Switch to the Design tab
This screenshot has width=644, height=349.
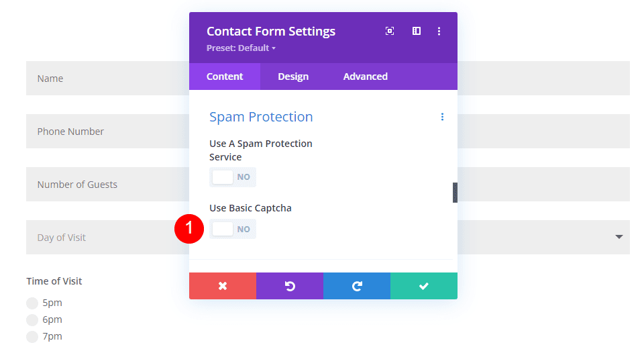pyautogui.click(x=293, y=77)
